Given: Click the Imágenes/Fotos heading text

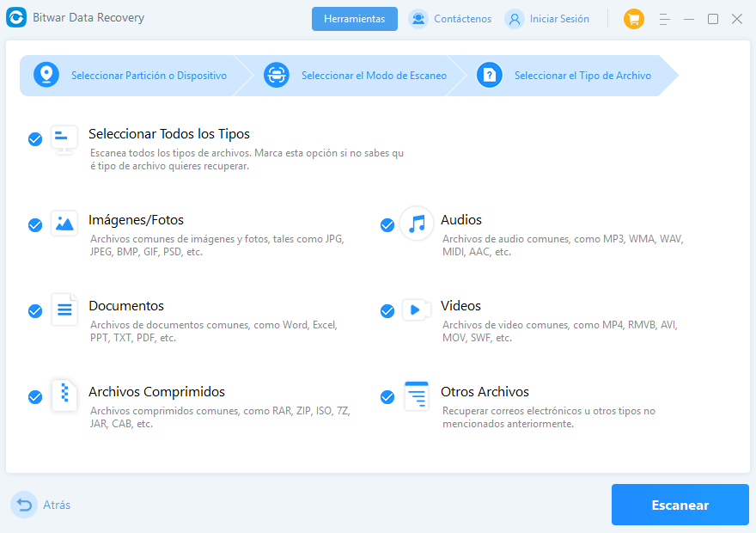Looking at the screenshot, I should tap(136, 220).
